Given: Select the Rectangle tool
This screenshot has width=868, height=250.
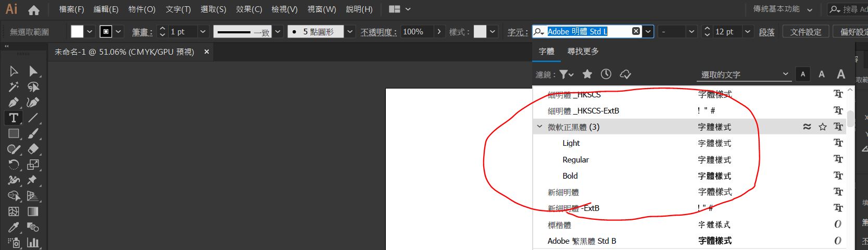Looking at the screenshot, I should click(14, 134).
